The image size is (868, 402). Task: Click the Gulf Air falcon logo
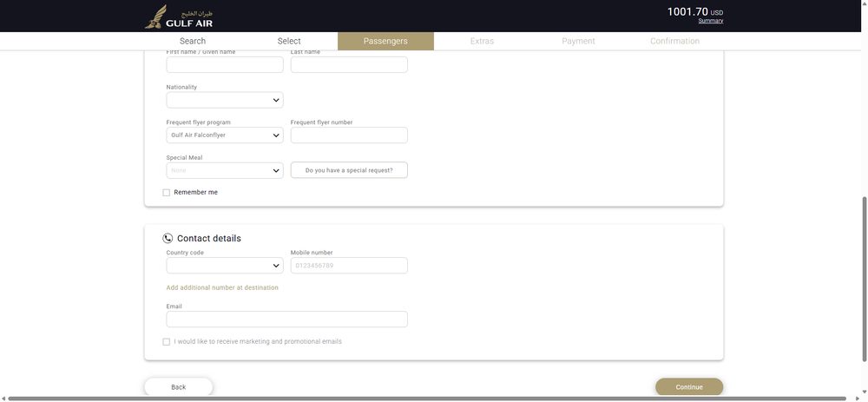[179, 16]
